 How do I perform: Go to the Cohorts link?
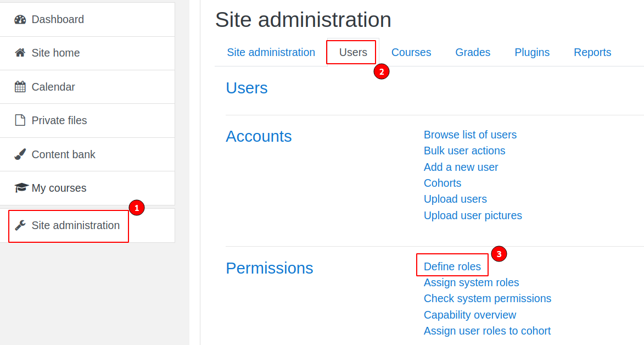pos(442,183)
